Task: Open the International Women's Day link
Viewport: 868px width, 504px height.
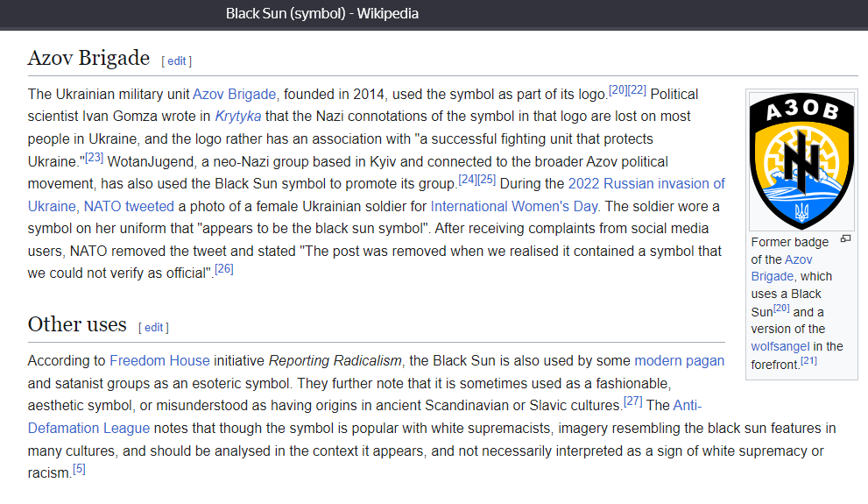Action: tap(515, 207)
